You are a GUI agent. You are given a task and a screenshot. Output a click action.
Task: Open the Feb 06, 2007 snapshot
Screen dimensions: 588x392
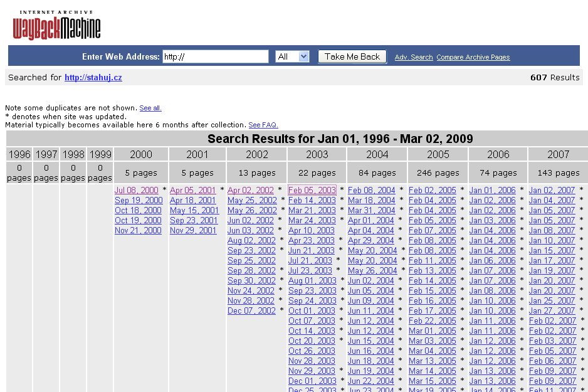tap(552, 361)
